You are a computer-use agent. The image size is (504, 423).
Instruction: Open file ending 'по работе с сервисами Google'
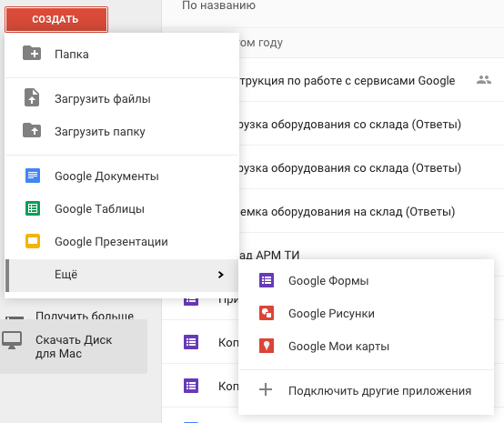tap(348, 80)
